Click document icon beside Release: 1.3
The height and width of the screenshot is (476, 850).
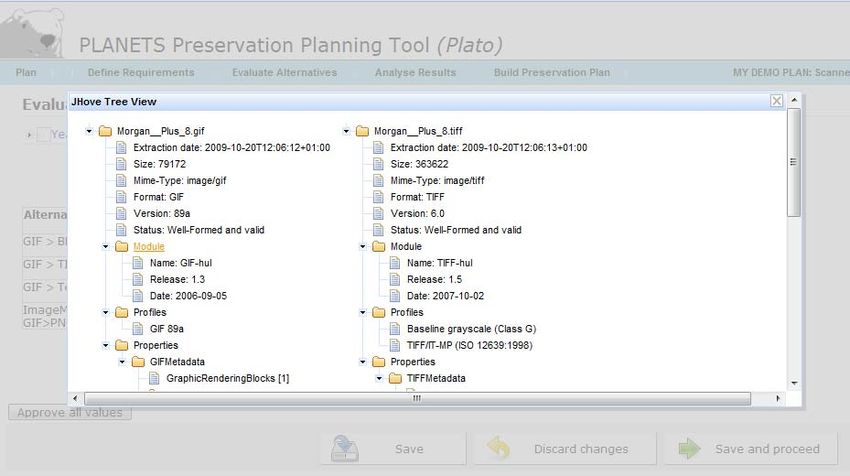138,279
